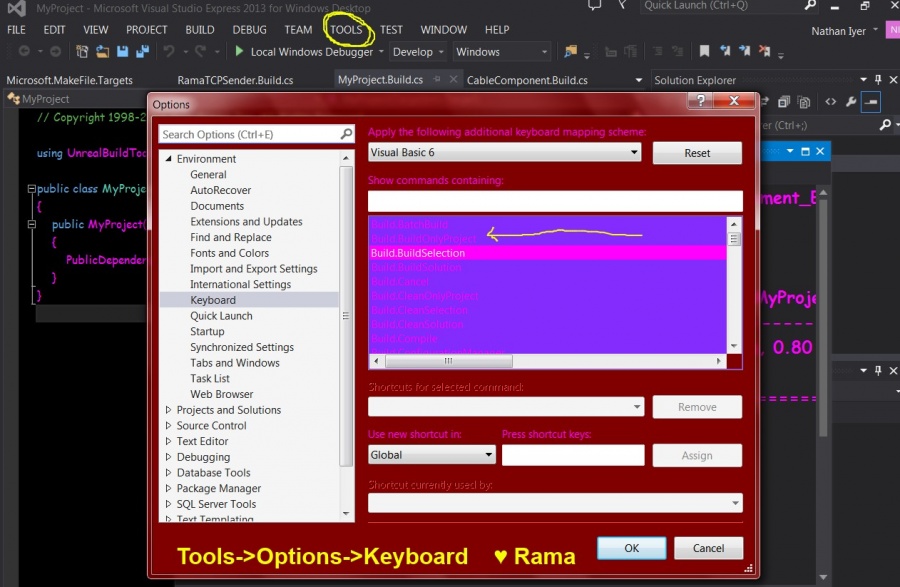Image resolution: width=900 pixels, height=587 pixels.
Task: Expand the Projects and Solutions node
Action: pyautogui.click(x=168, y=410)
